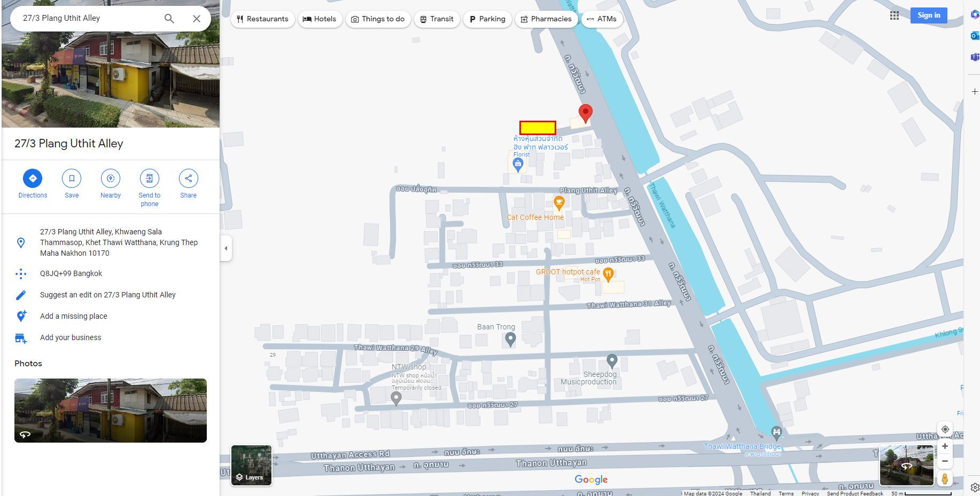Show ATMs on the map
980x496 pixels.
[x=602, y=19]
